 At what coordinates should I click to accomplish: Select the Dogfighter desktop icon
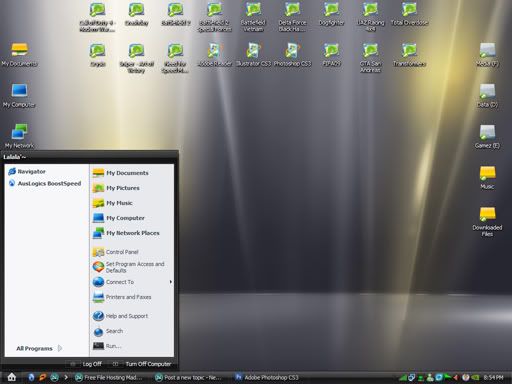pos(331,14)
